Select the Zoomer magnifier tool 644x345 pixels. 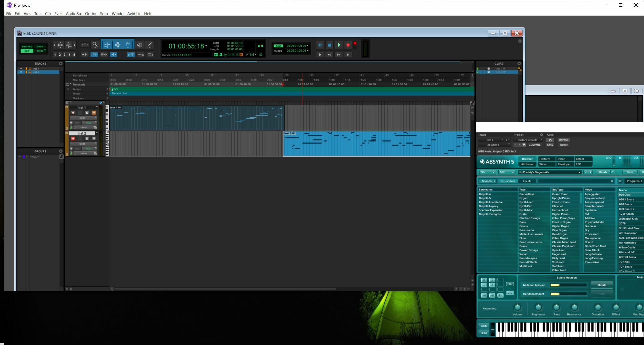[95, 45]
